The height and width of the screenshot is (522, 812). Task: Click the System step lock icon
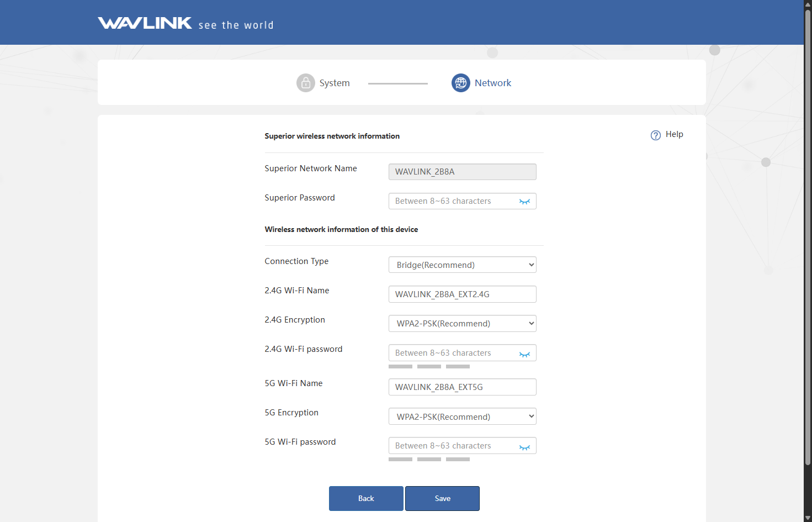(306, 83)
